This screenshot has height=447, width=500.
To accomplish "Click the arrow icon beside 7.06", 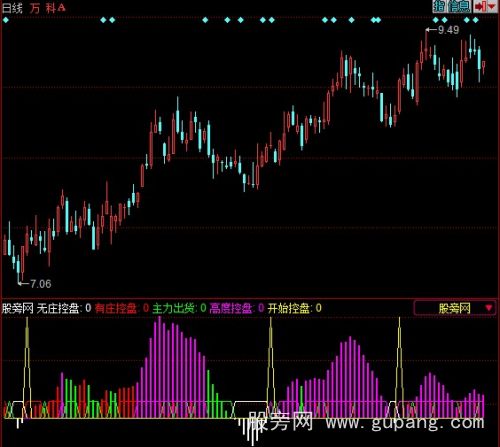I will pyautogui.click(x=23, y=284).
